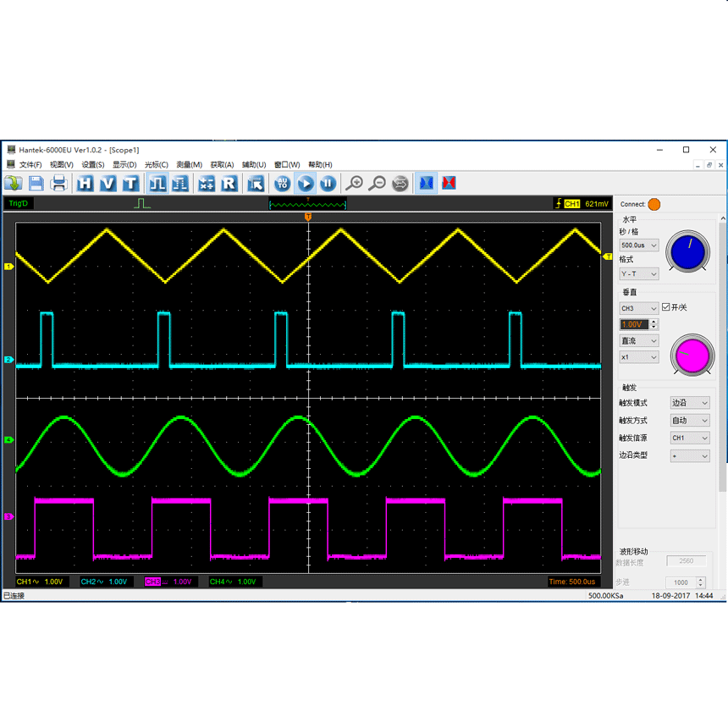Viewport: 728px width, 728px height.
Task: Click the zoom in magnifier icon
Action: tap(355, 184)
